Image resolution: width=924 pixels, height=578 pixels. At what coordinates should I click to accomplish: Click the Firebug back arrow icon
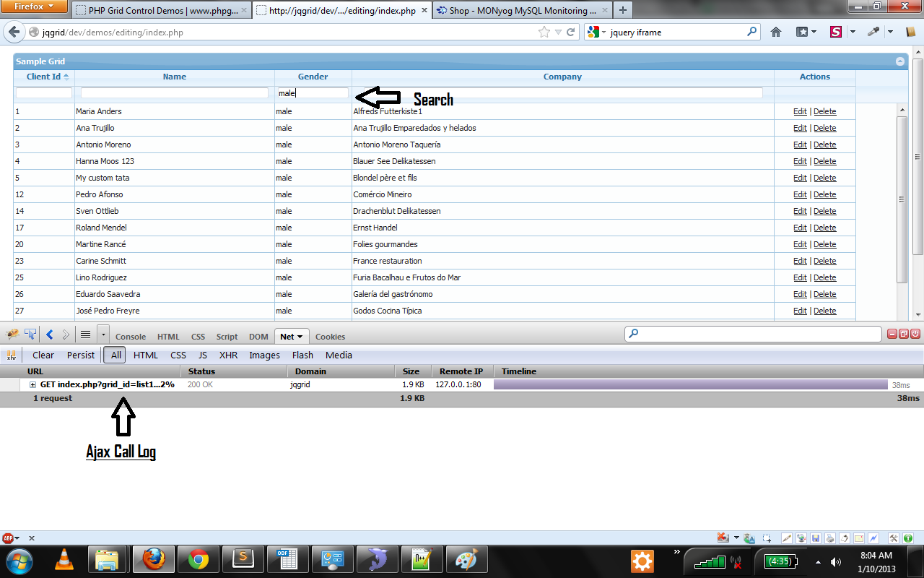click(50, 335)
